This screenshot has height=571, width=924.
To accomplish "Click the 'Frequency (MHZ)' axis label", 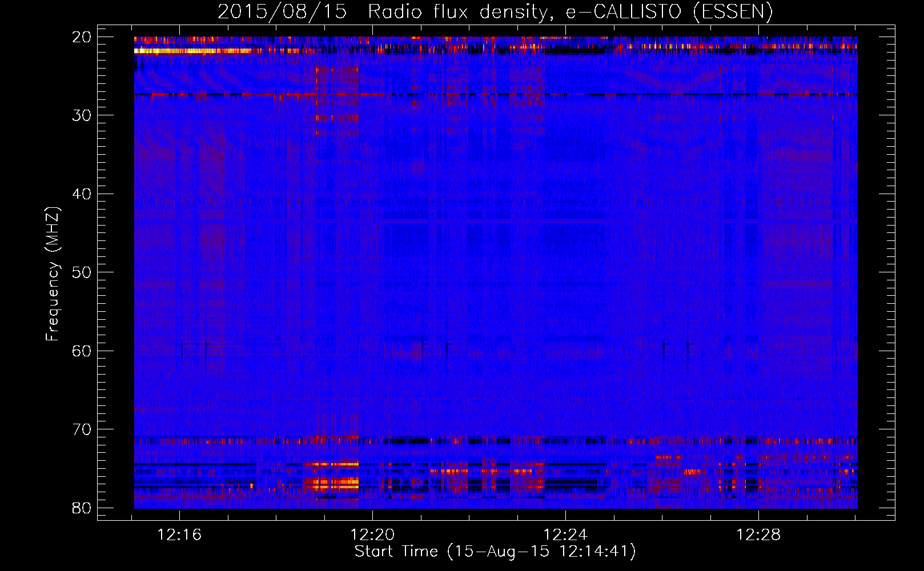I will tap(53, 274).
